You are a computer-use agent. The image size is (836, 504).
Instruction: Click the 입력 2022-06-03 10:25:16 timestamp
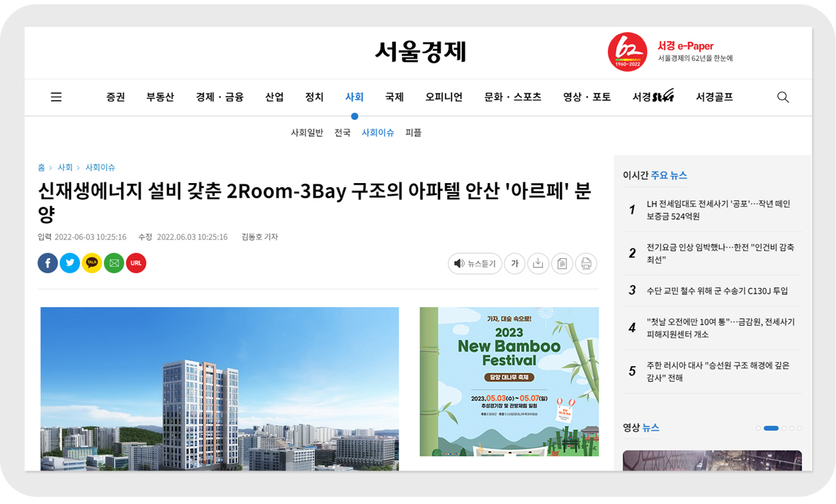click(82, 237)
